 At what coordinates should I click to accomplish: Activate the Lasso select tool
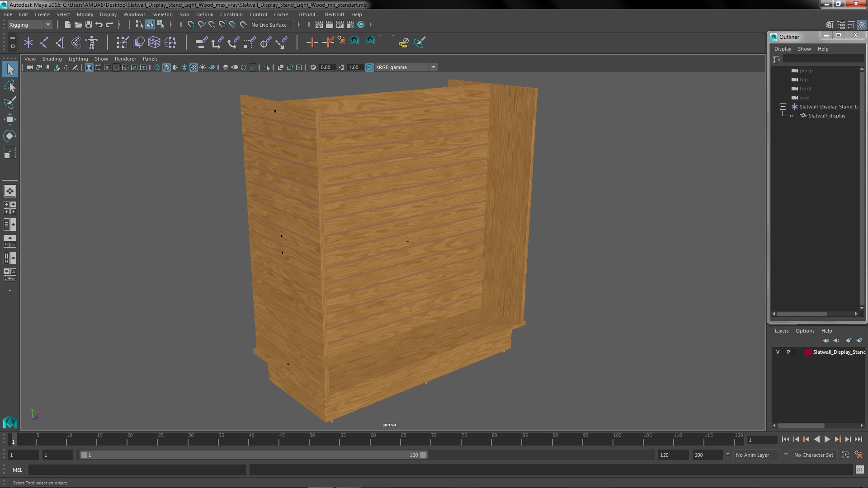click(x=10, y=86)
